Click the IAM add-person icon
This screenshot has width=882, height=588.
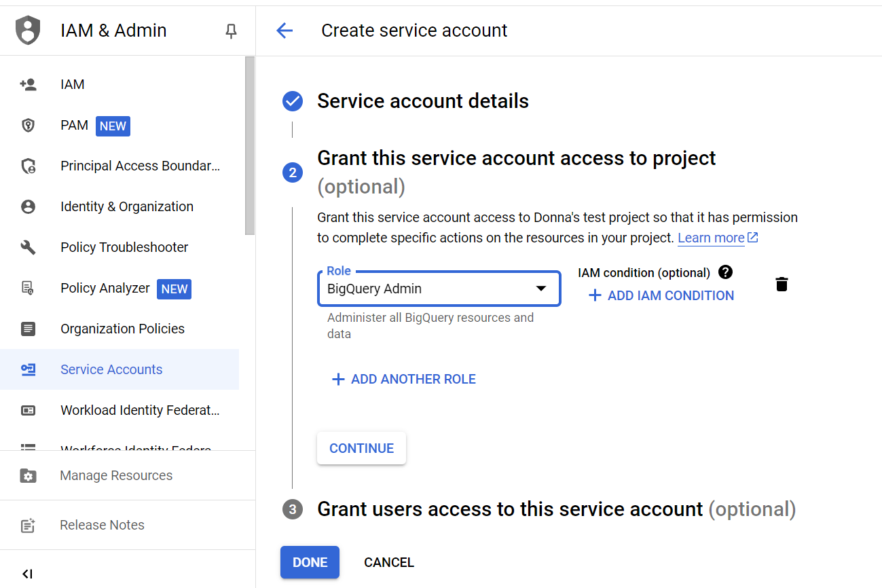point(28,85)
